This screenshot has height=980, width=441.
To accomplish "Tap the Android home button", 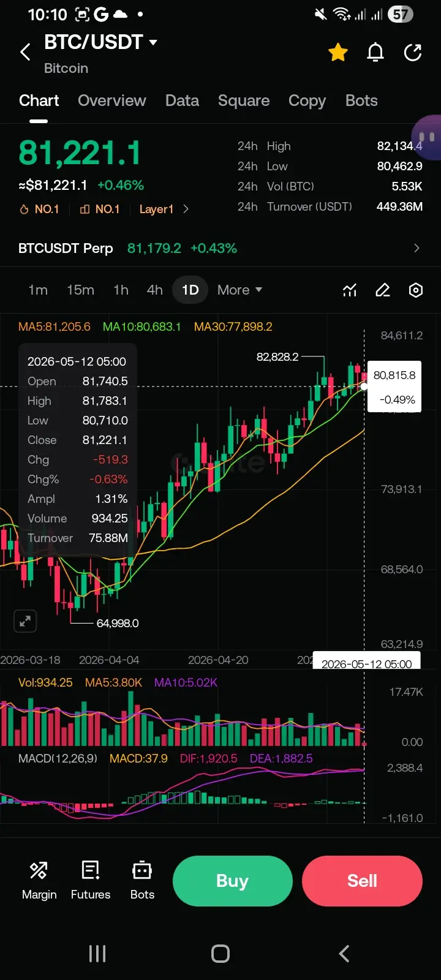I will point(221,954).
